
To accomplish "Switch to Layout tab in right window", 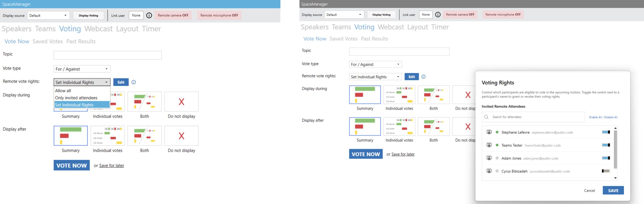I will click(418, 27).
